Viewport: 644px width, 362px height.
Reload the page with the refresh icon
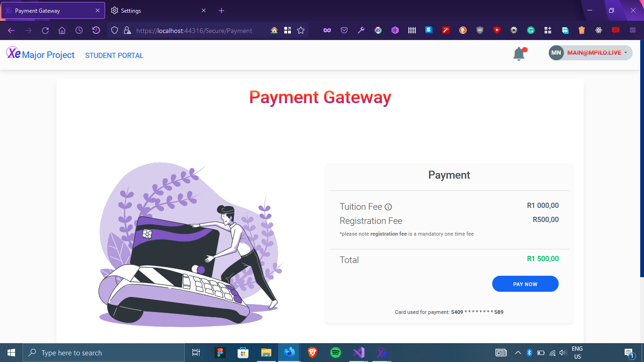click(45, 30)
